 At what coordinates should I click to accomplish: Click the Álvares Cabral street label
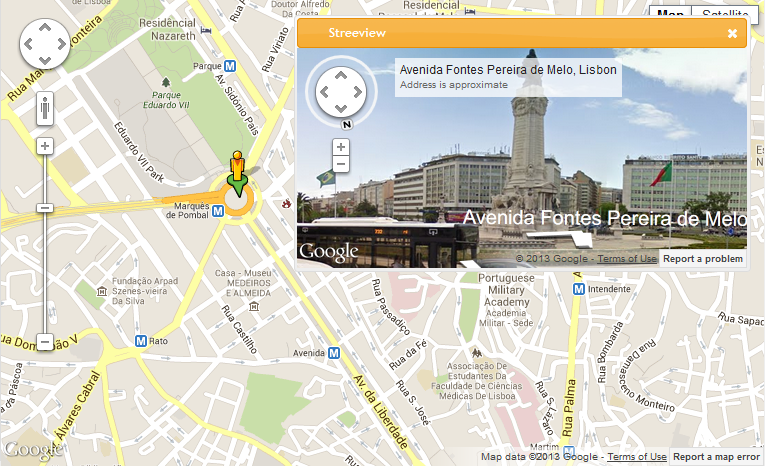tap(78, 405)
